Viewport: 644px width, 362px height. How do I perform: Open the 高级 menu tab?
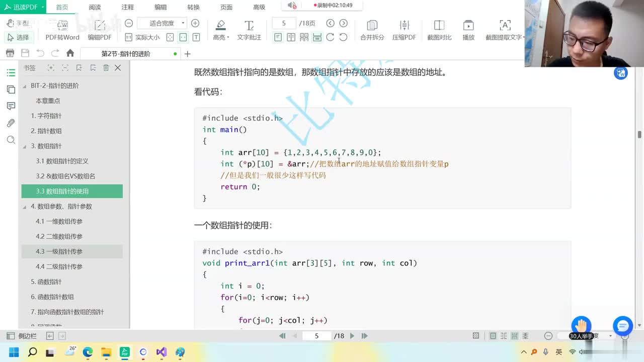coord(259,7)
